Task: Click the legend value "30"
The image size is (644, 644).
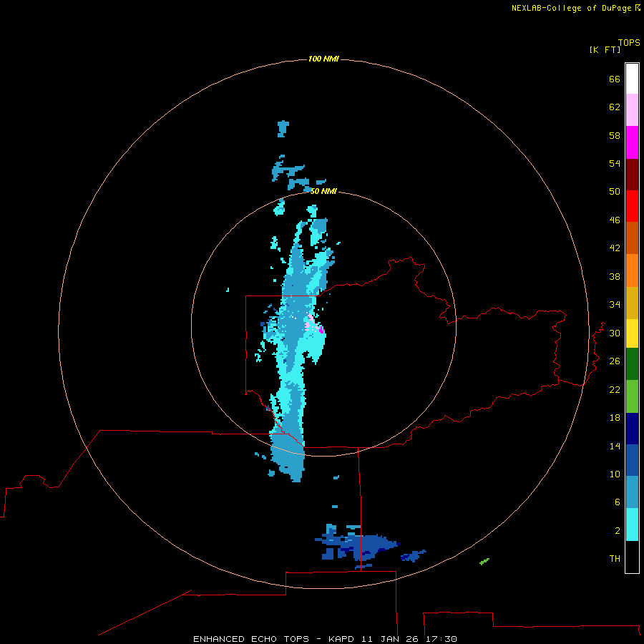Action: click(615, 333)
